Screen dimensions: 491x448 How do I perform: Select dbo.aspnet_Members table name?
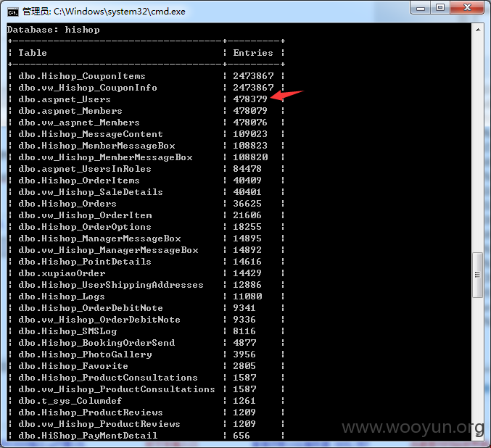point(70,111)
